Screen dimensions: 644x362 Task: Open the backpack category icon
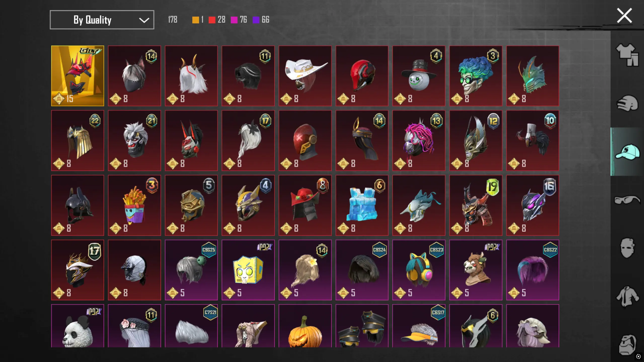(627, 345)
